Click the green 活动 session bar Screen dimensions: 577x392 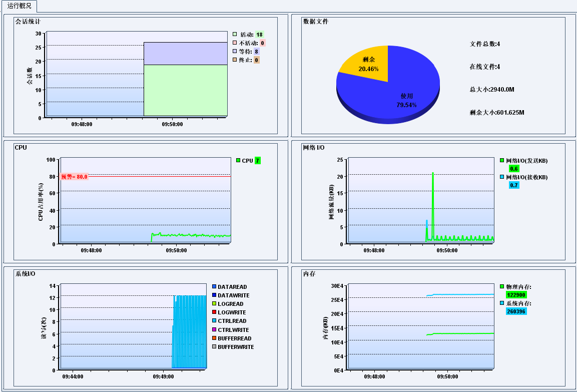(x=185, y=90)
